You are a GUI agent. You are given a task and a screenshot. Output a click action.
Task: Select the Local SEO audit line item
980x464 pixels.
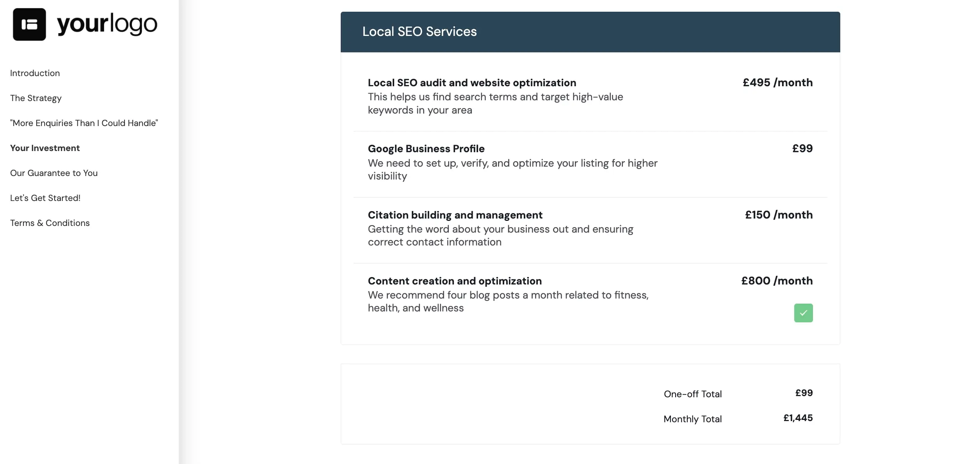click(x=471, y=82)
